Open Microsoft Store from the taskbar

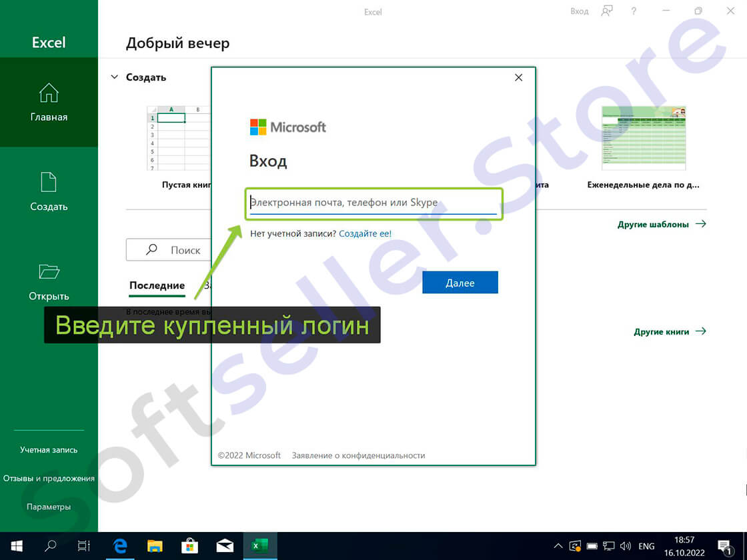(x=190, y=545)
